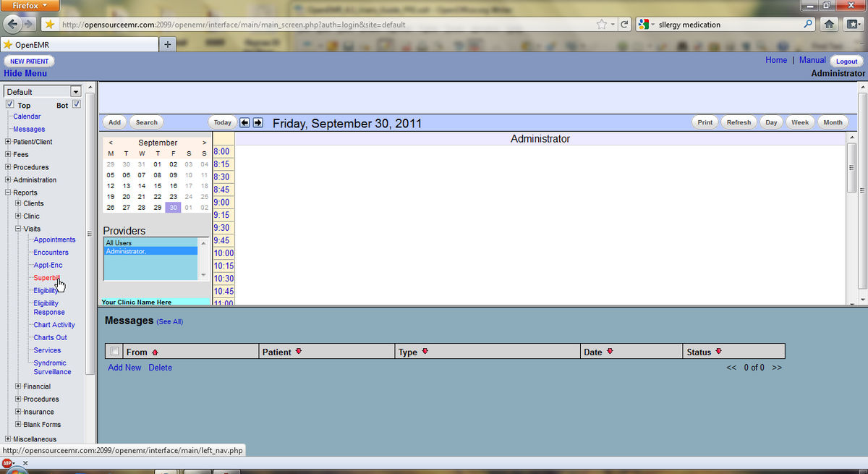
Task: Click the bookmark star in address bar
Action: (602, 25)
